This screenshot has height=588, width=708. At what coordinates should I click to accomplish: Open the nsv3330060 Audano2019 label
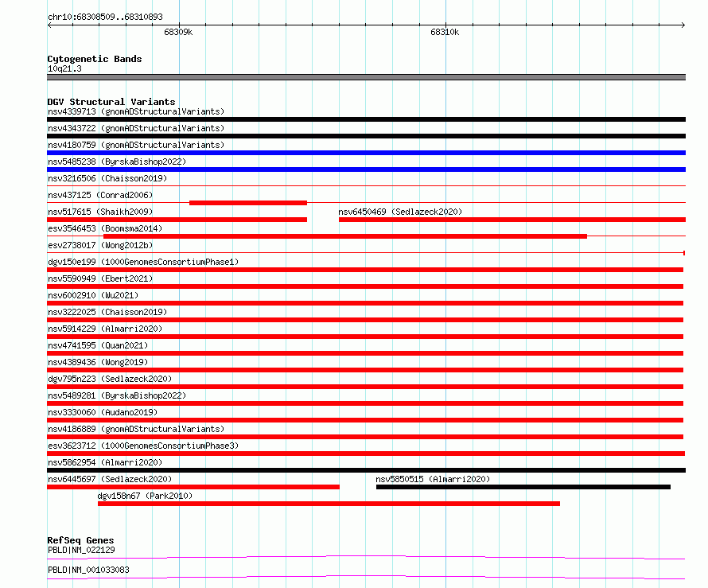coord(103,412)
